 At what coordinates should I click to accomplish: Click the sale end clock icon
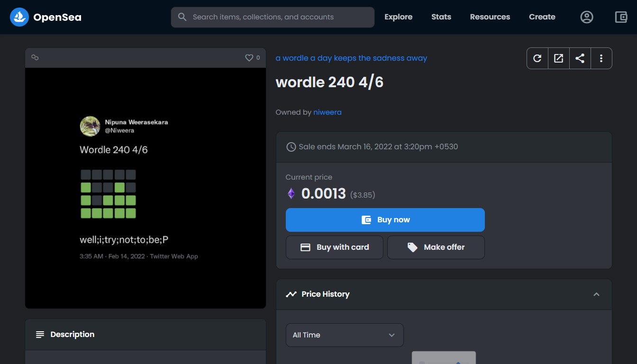(291, 147)
